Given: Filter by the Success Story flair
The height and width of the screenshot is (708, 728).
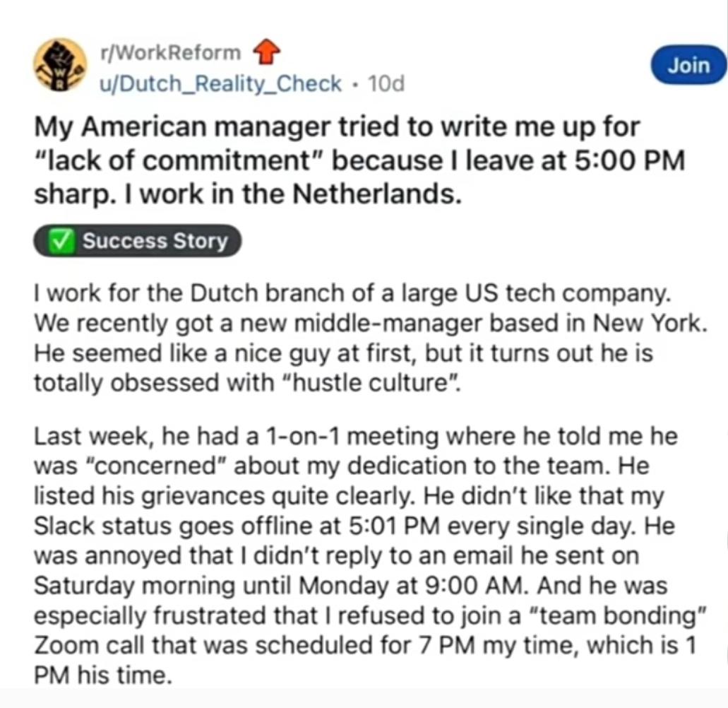Looking at the screenshot, I should 138,242.
